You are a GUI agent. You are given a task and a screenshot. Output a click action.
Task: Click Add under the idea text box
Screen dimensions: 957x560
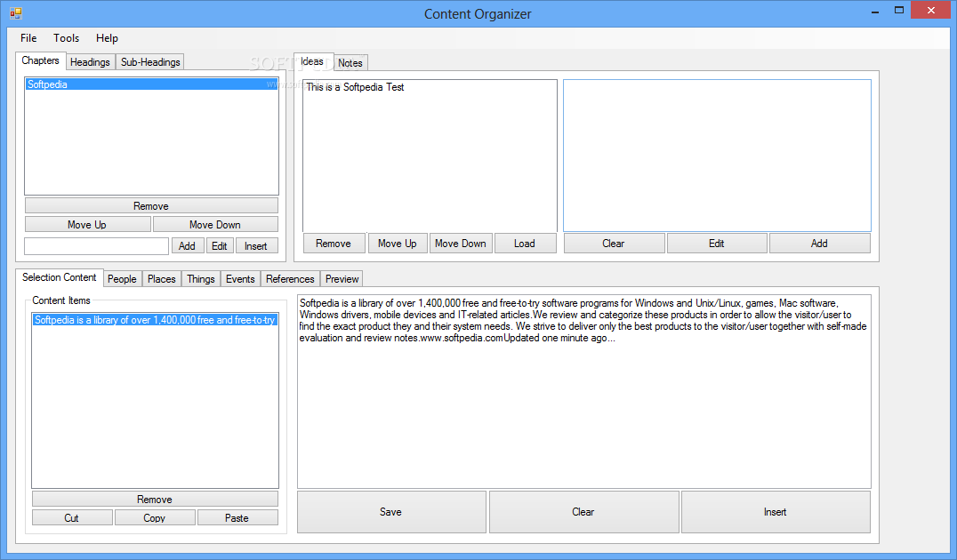(x=820, y=244)
